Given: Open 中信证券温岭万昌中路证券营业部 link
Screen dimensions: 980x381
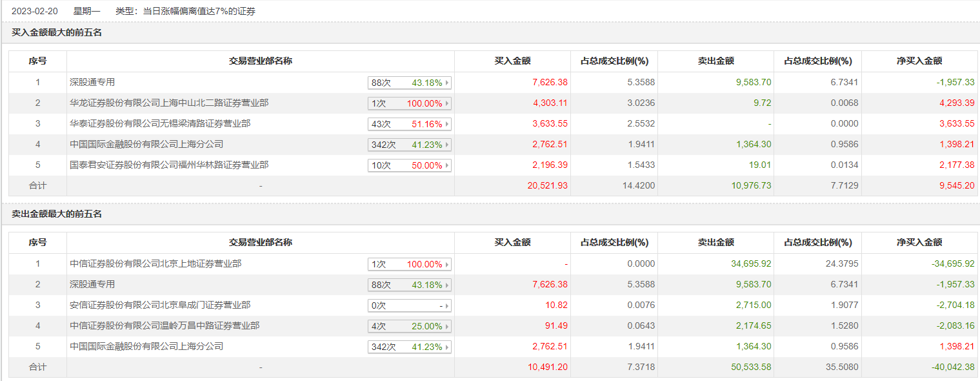Looking at the screenshot, I should [x=165, y=325].
